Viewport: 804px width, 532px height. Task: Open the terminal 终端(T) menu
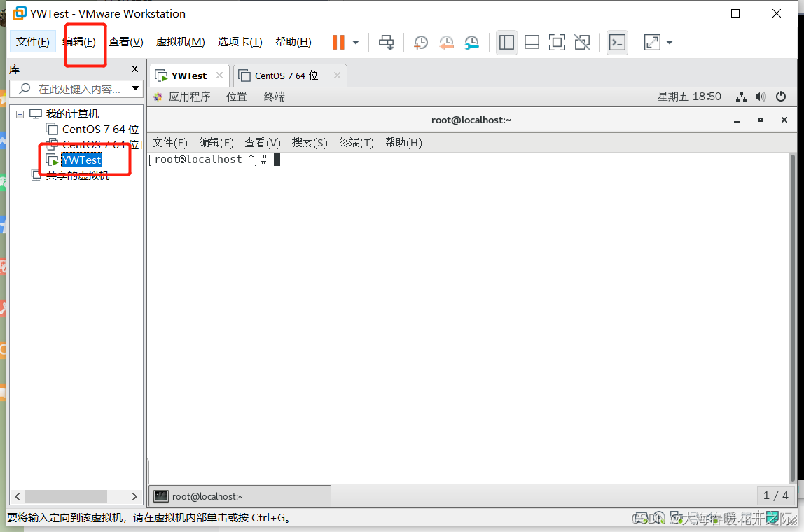click(356, 143)
